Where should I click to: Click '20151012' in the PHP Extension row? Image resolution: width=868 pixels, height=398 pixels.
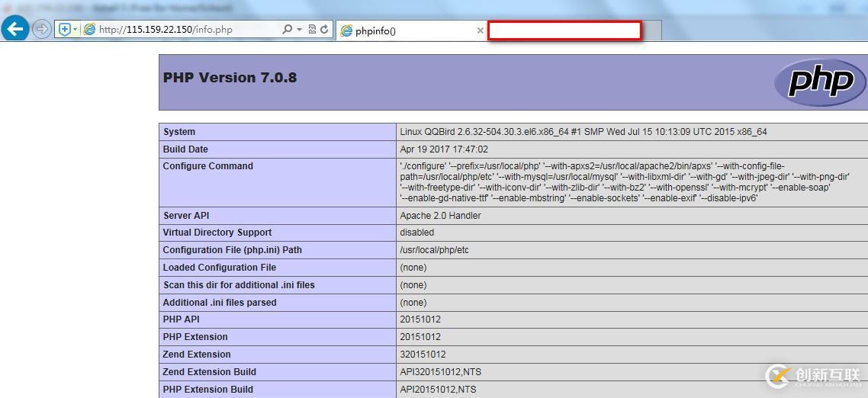pyautogui.click(x=420, y=336)
